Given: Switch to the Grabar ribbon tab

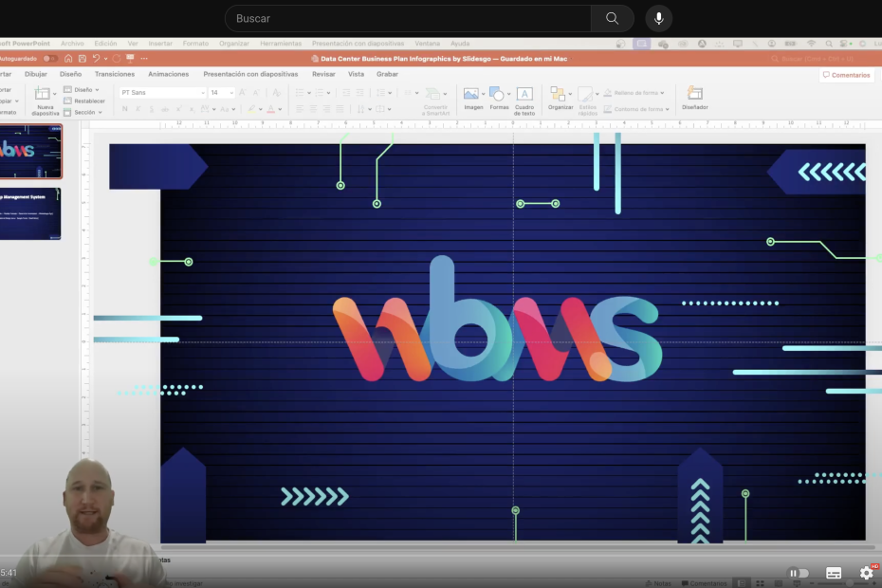Looking at the screenshot, I should click(388, 74).
